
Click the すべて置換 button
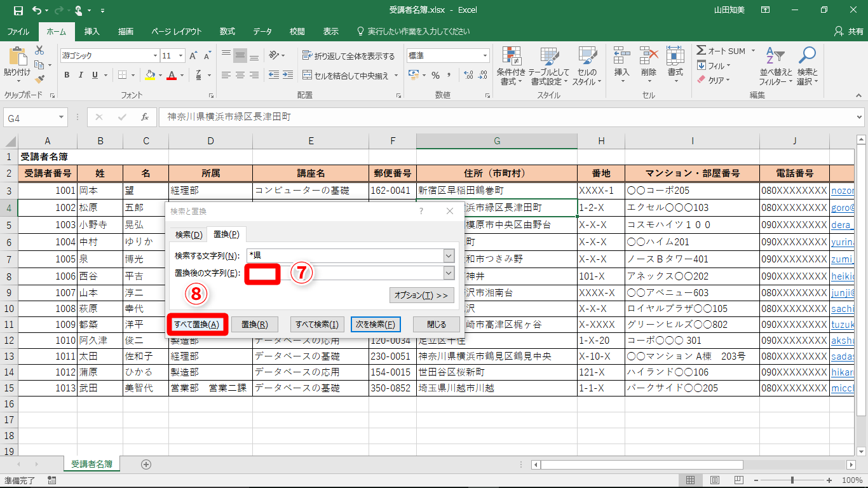point(197,324)
